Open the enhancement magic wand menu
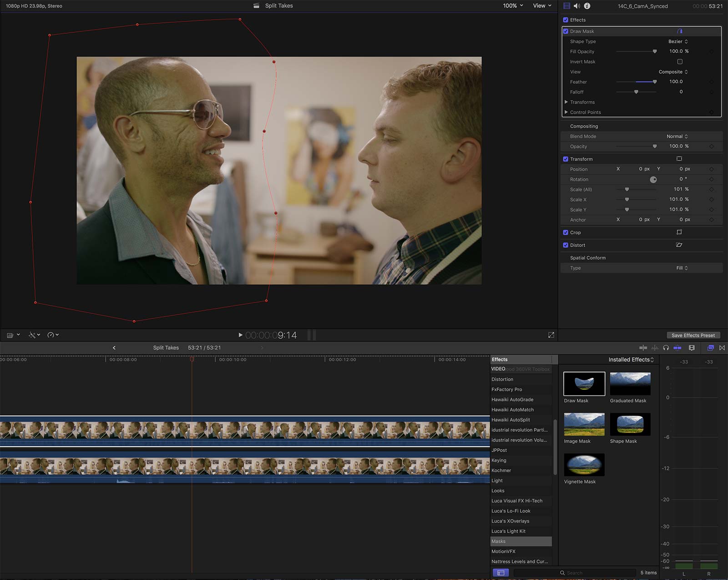 coord(34,335)
